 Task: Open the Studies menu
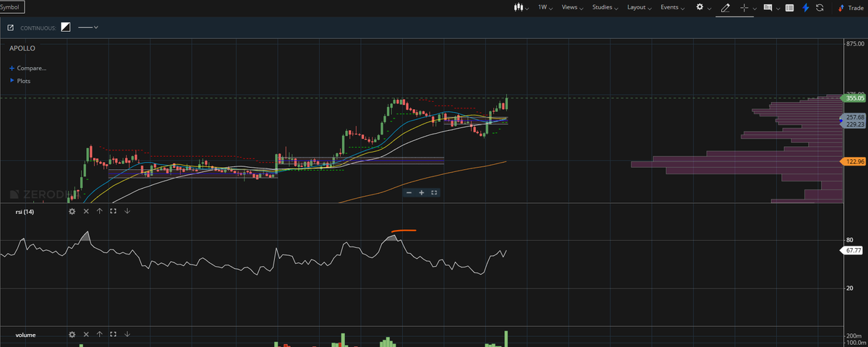[605, 7]
